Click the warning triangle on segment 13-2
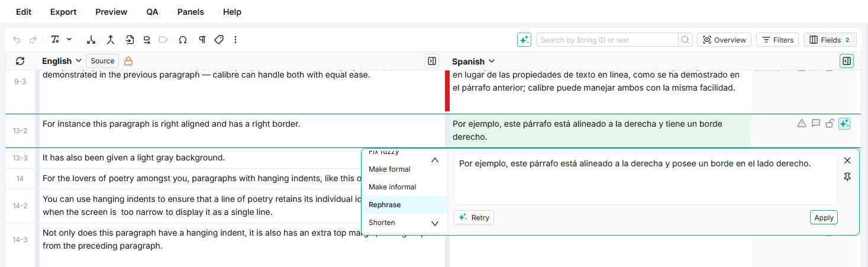This screenshot has height=267, width=868. [x=802, y=123]
